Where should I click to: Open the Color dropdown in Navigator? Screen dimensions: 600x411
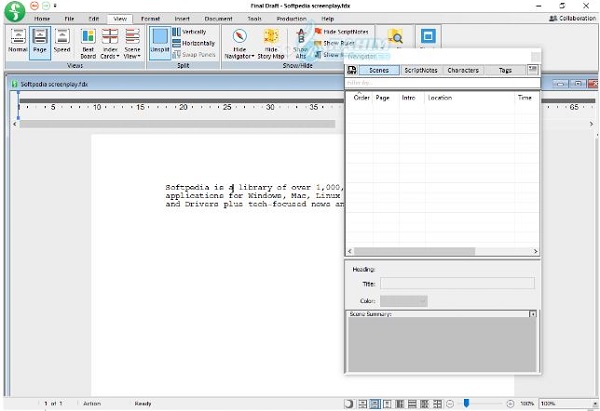pyautogui.click(x=404, y=301)
